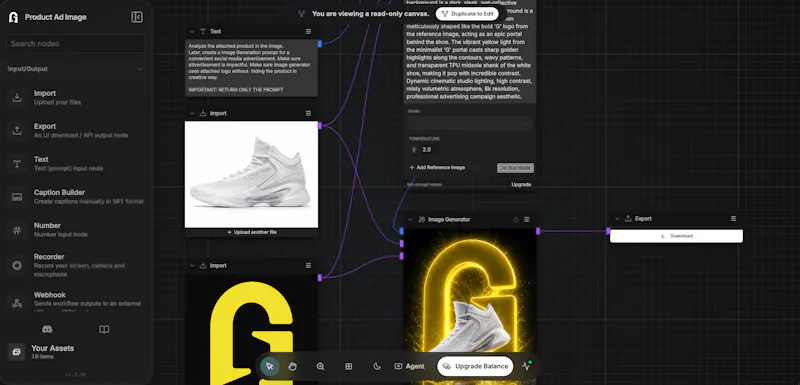The width and height of the screenshot is (800, 385).
Task: Select the Export node upload icon in sidebar
Action: [17, 131]
